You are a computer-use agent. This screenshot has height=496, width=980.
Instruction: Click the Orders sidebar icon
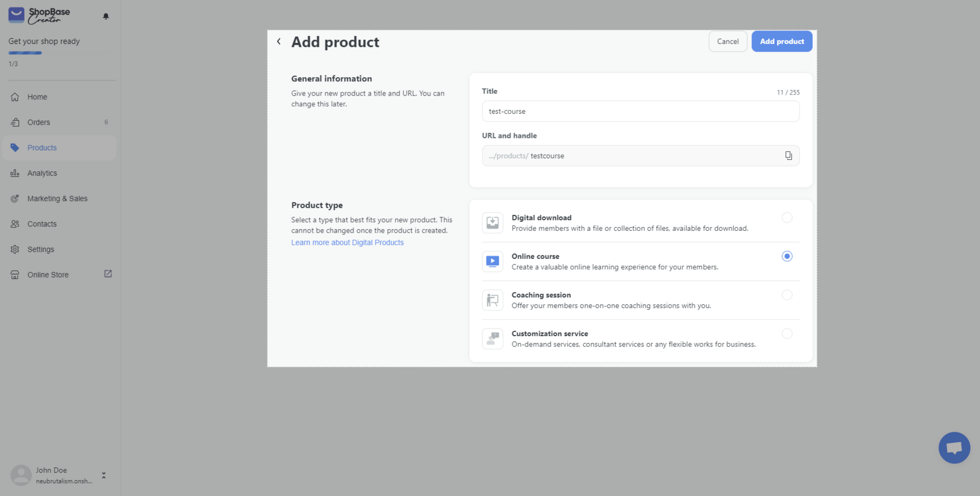click(x=15, y=122)
